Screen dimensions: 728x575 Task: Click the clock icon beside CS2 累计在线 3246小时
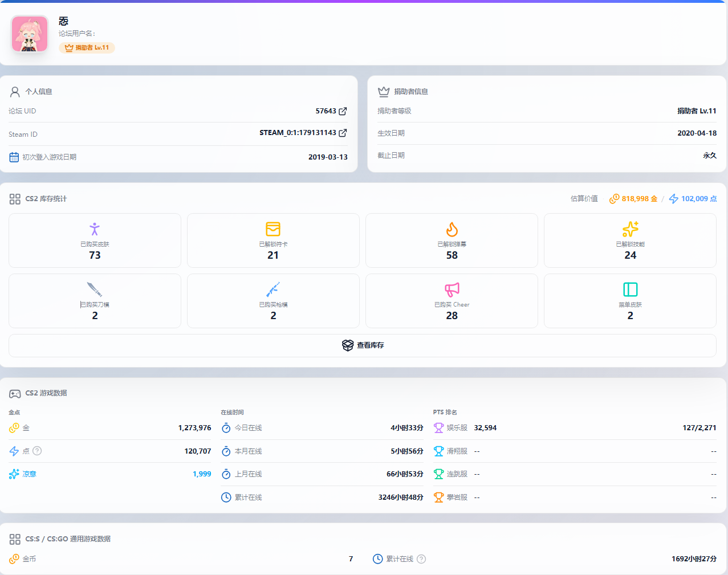point(226,497)
